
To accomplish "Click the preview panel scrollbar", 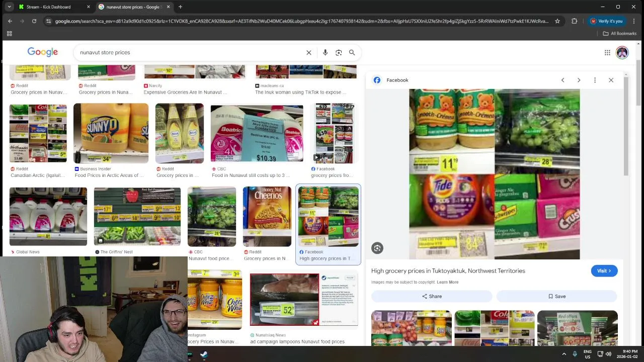I will [x=626, y=126].
